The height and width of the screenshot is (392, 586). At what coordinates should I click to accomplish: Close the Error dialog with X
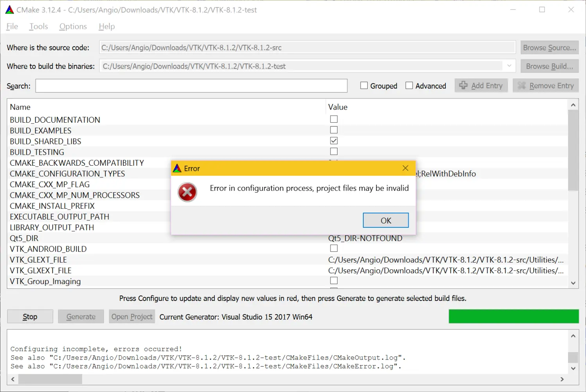[406, 168]
